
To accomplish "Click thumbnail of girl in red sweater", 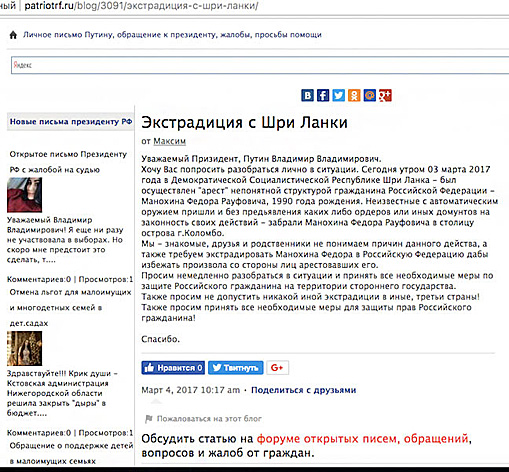I will (25, 195).
